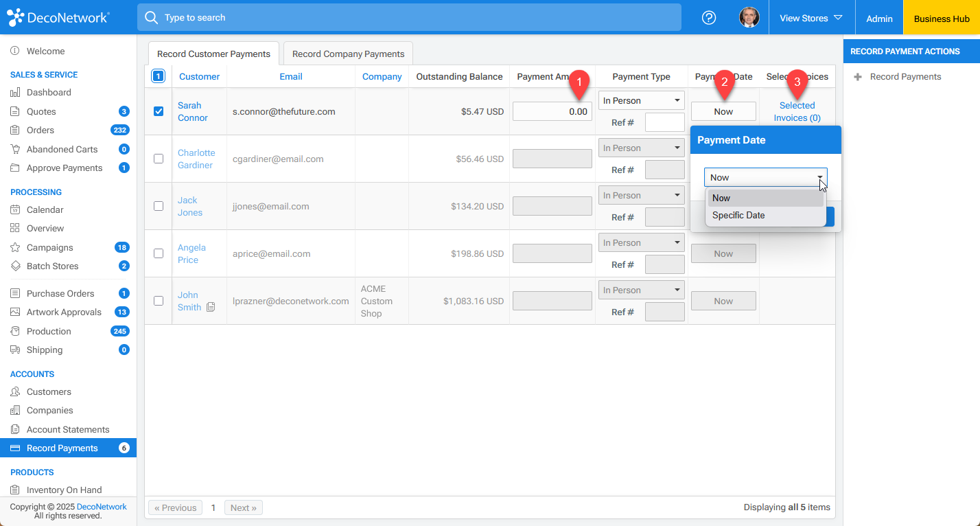
Task: Click the Record Payments card icon
Action: pyautogui.click(x=15, y=448)
